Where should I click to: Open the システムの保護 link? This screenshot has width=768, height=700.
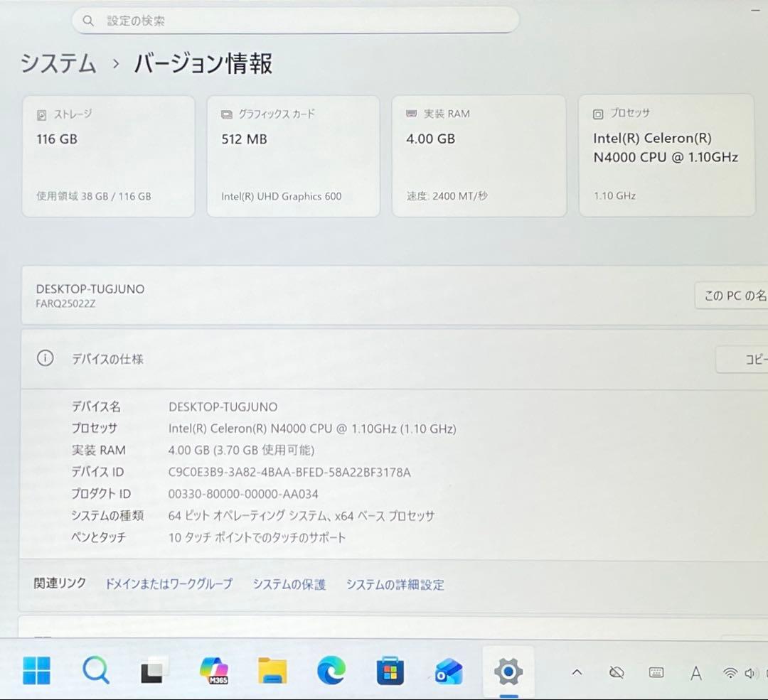(288, 584)
